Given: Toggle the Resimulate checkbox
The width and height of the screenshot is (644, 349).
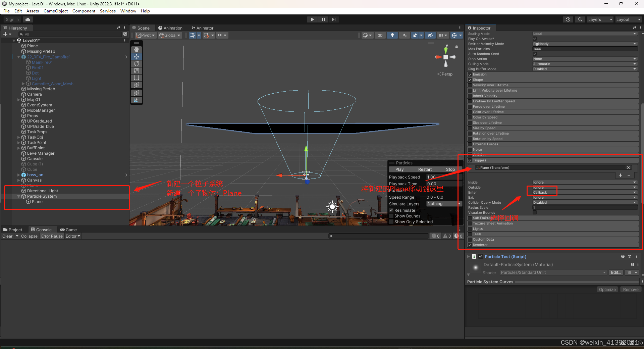Looking at the screenshot, I should coord(391,210).
